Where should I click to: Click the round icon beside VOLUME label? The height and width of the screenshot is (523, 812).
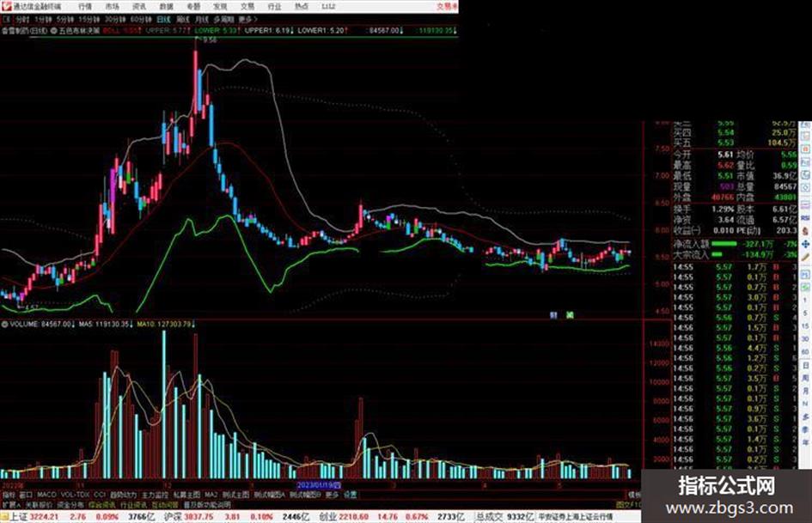click(4, 324)
